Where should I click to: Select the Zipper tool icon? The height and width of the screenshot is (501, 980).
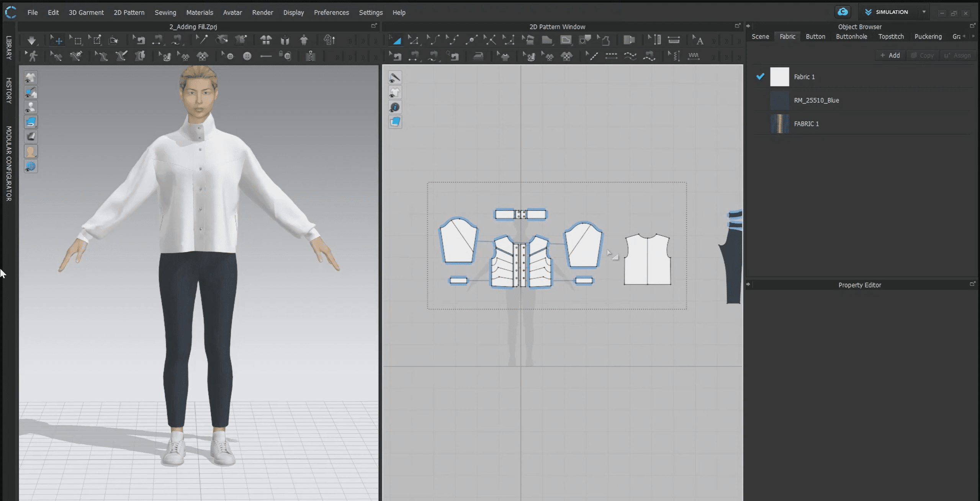(311, 56)
